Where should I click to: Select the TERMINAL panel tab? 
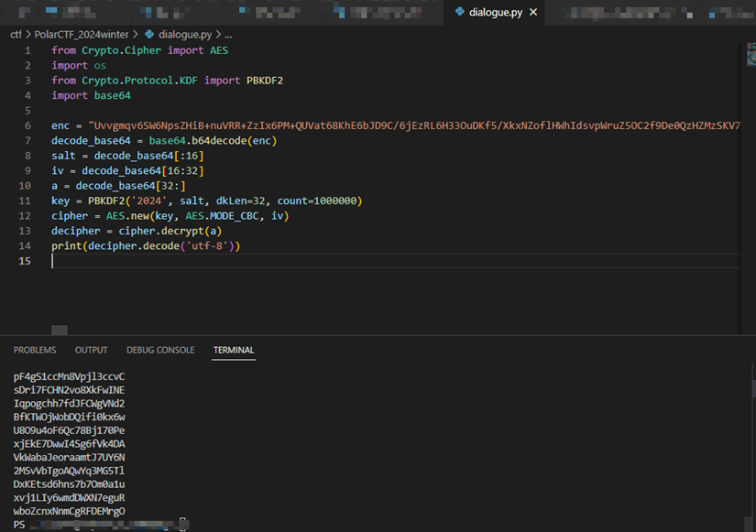(x=234, y=350)
